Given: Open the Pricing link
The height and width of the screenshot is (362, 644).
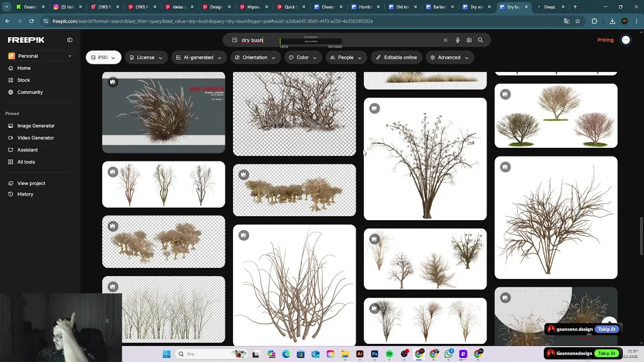Looking at the screenshot, I should 605,40.
